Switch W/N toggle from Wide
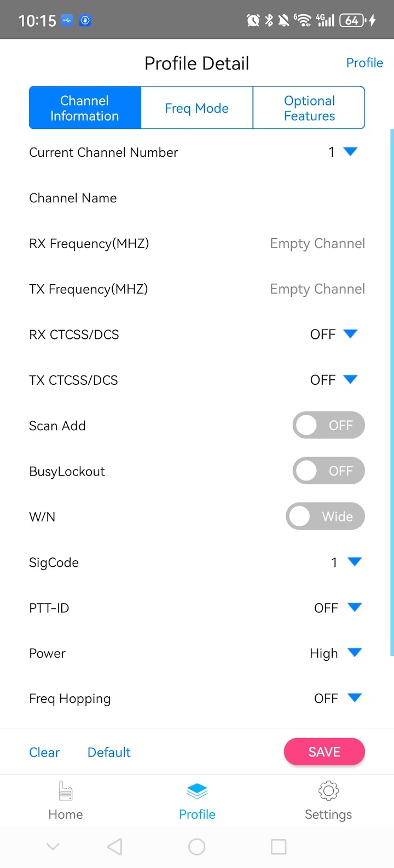 point(325,517)
